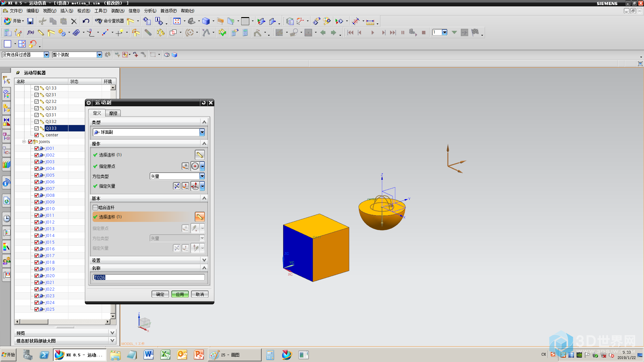Uncheck the J001 joint checkbox
This screenshot has height=362, width=644.
(37, 148)
